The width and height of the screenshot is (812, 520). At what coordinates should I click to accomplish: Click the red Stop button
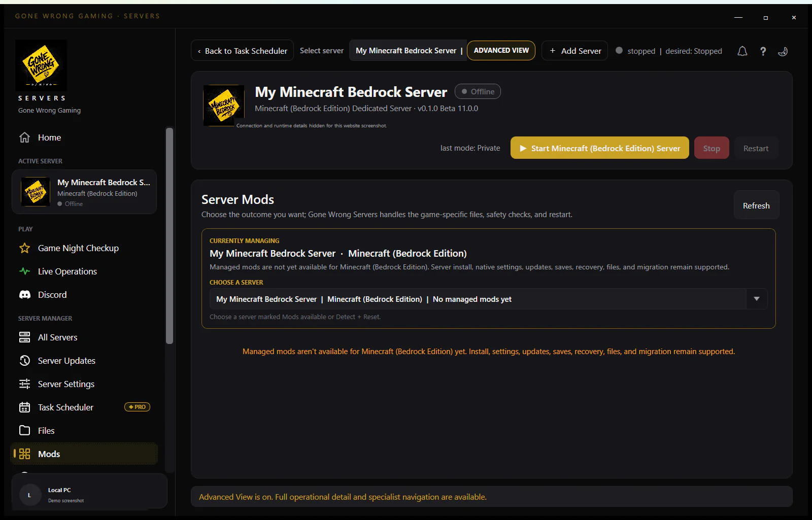712,148
